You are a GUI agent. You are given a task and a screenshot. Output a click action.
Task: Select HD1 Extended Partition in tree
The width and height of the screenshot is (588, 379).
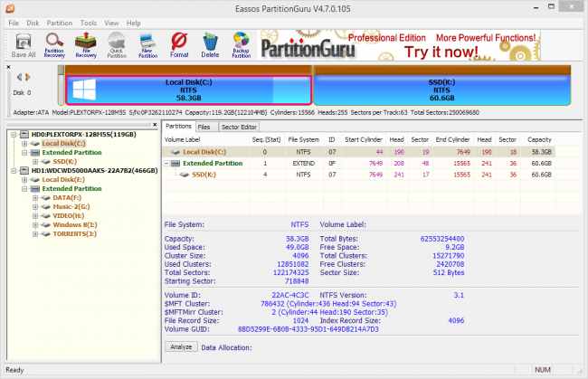coord(71,188)
